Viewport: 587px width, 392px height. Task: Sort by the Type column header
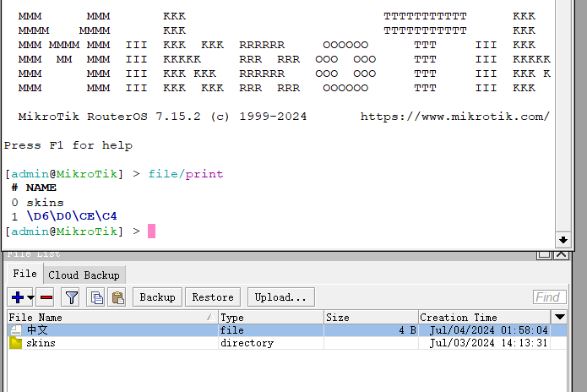click(271, 318)
